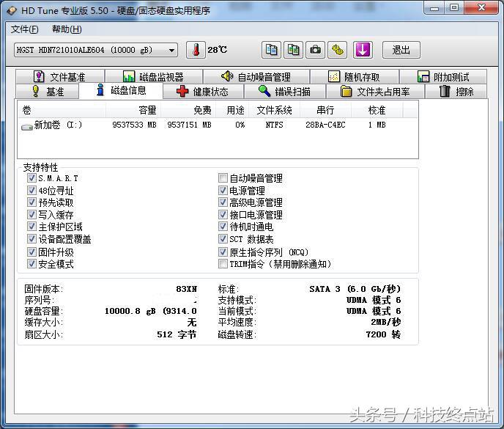This screenshot has height=429, width=504.
Task: Click the 卷 column header
Action: pyautogui.click(x=62, y=111)
